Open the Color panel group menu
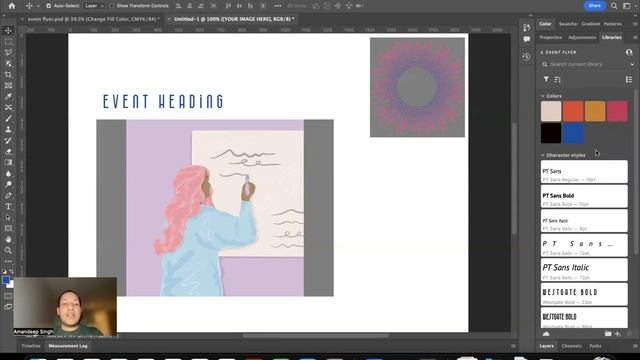The height and width of the screenshot is (360, 640). 635,24
